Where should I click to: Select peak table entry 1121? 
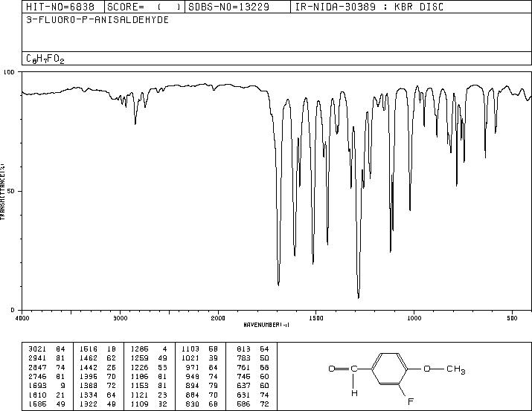[139, 395]
